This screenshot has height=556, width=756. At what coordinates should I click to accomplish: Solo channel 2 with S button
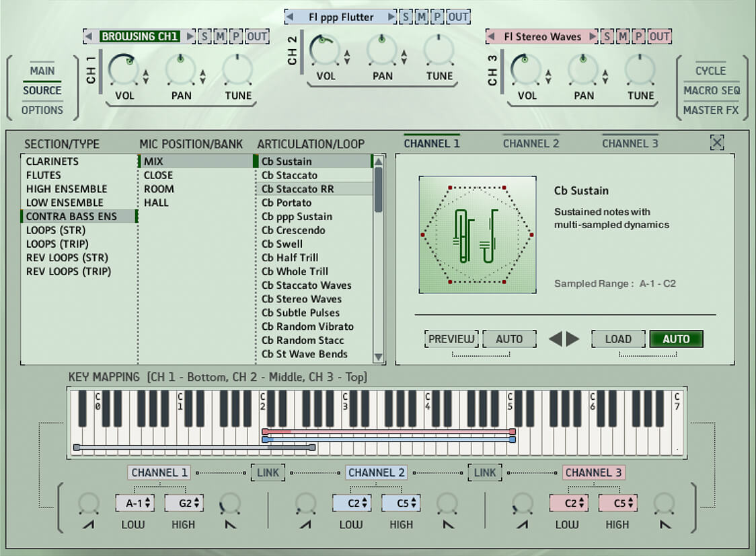pyautogui.click(x=406, y=17)
